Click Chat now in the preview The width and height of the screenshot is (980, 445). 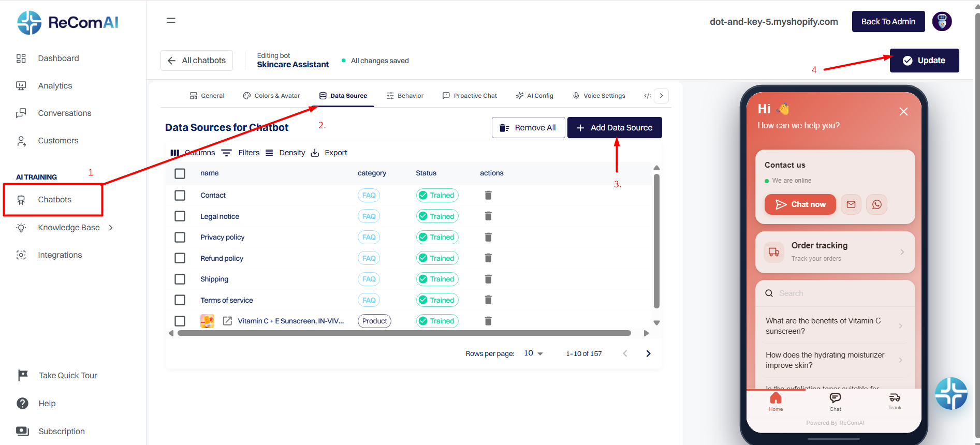(x=800, y=204)
